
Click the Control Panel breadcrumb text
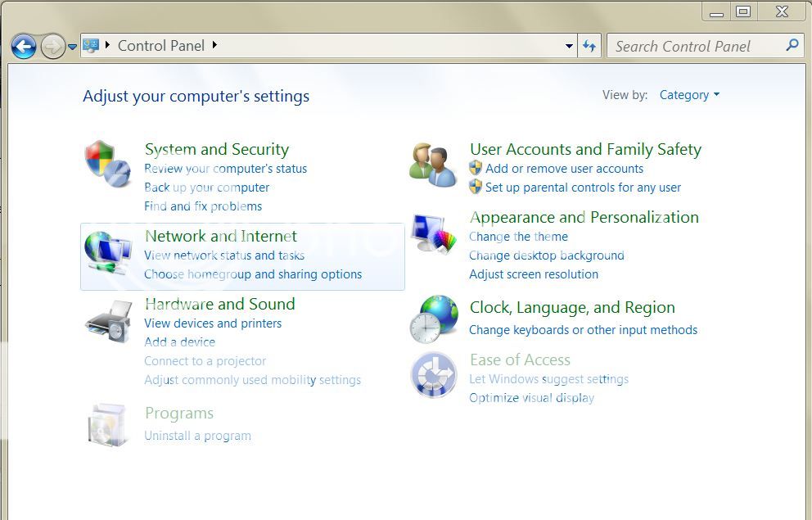161,46
